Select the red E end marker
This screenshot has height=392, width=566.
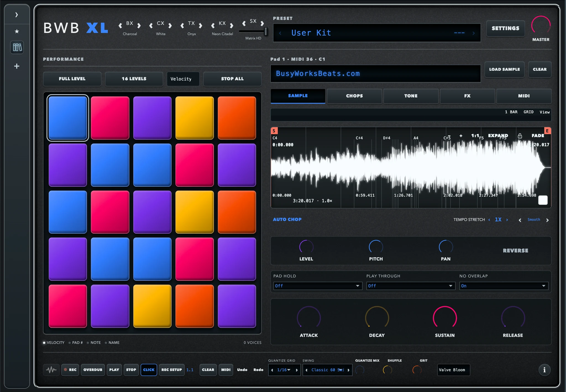[547, 131]
